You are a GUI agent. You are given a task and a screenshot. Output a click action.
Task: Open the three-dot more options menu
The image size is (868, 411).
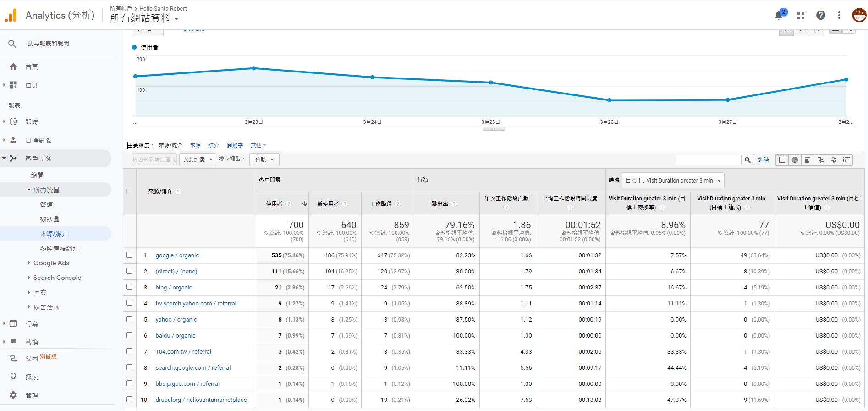pos(839,16)
